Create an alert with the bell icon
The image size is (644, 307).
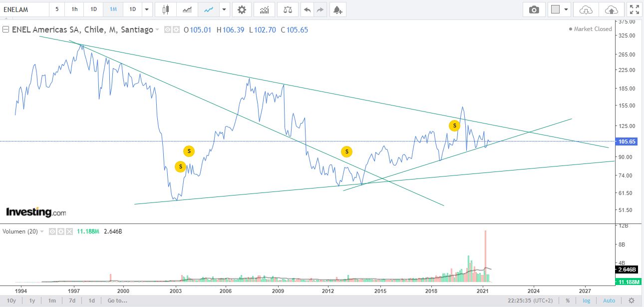337,9
